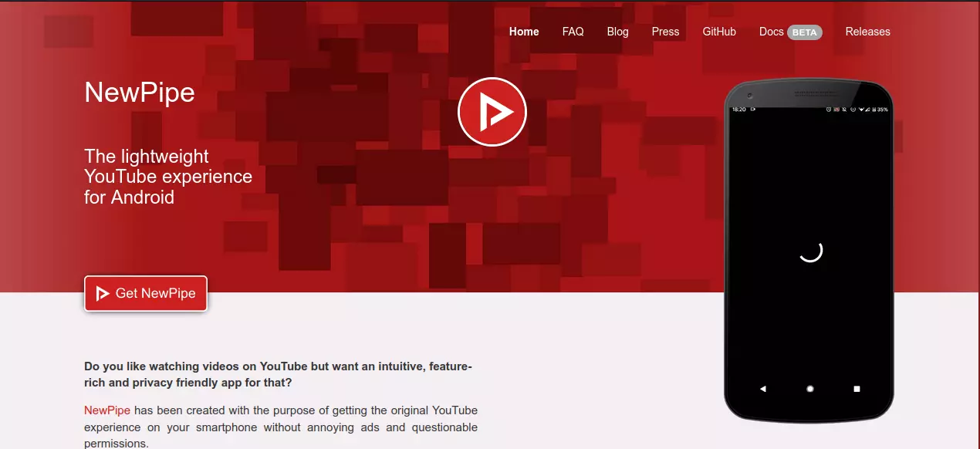The image size is (980, 449).
Task: Click the BETA badge next to Docs
Action: (805, 32)
